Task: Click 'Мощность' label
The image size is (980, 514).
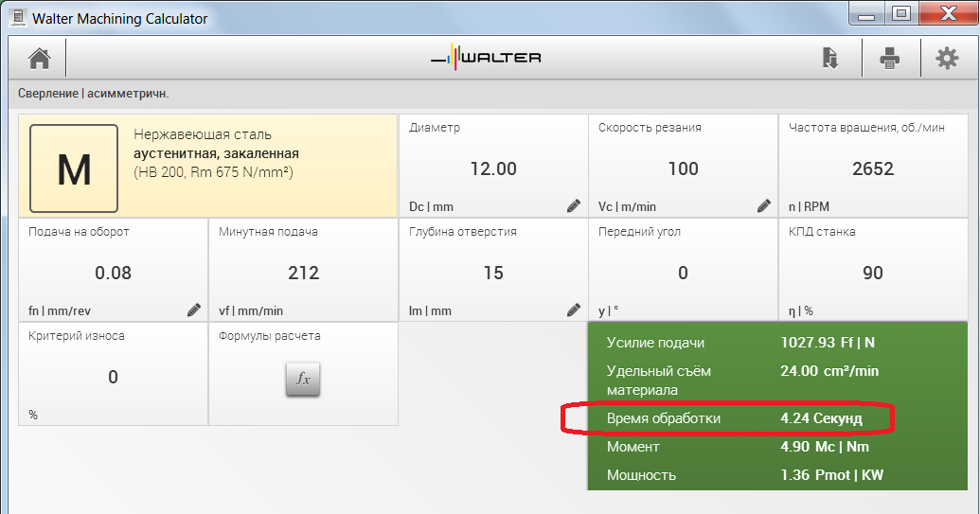Action: click(x=641, y=475)
